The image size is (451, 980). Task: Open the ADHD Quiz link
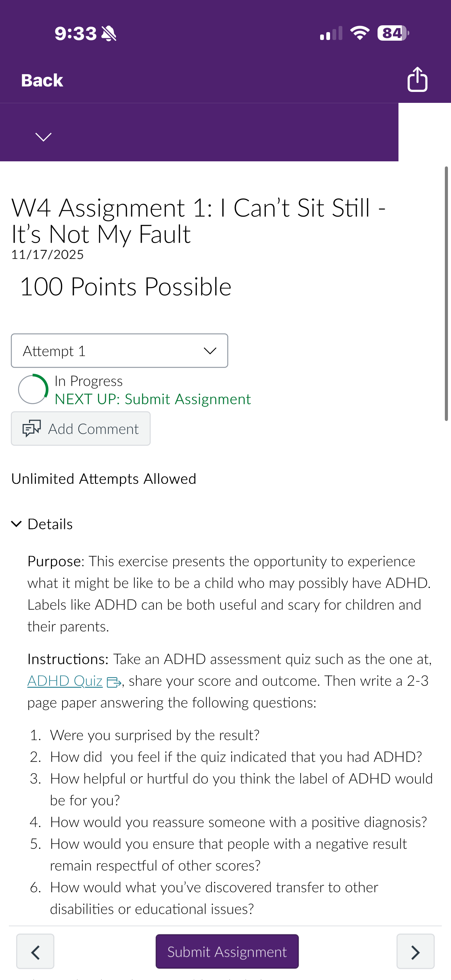pos(65,681)
